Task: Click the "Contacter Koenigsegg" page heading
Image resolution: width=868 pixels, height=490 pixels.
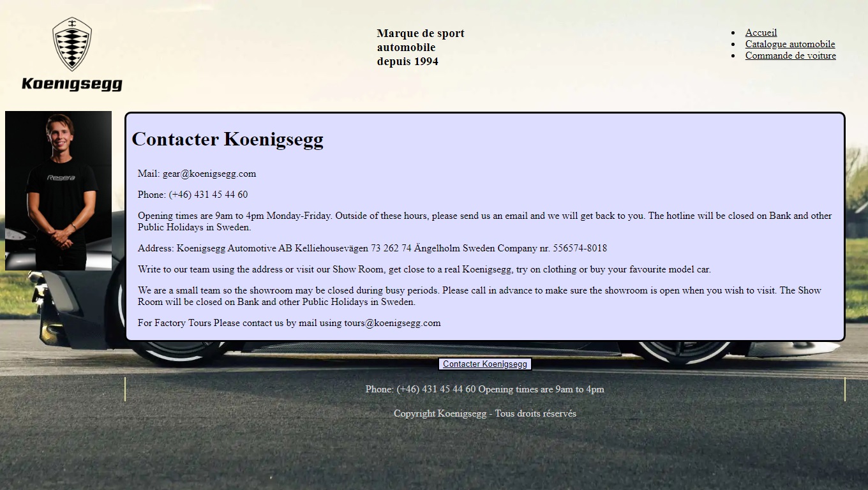Action: (x=227, y=139)
